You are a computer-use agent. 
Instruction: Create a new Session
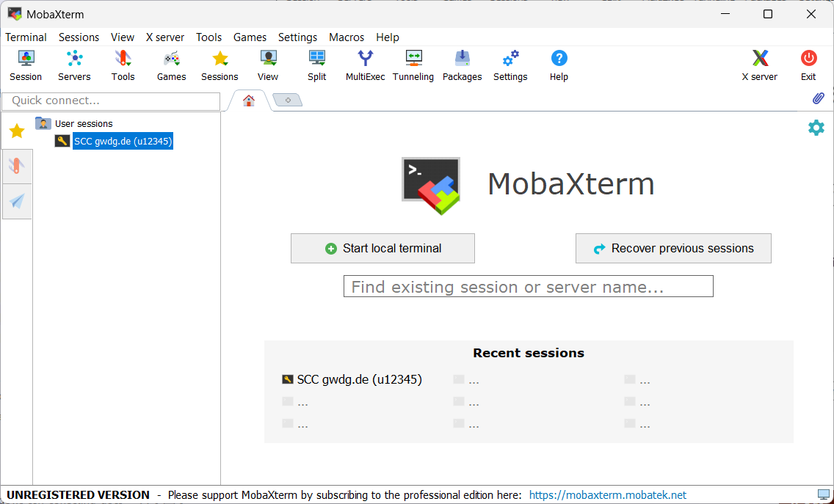click(x=26, y=65)
